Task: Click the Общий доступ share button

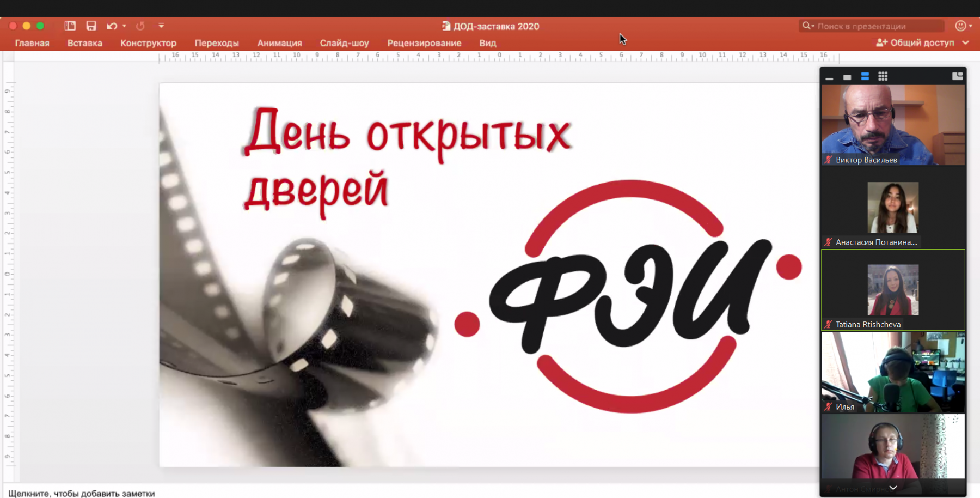Action: (x=915, y=42)
